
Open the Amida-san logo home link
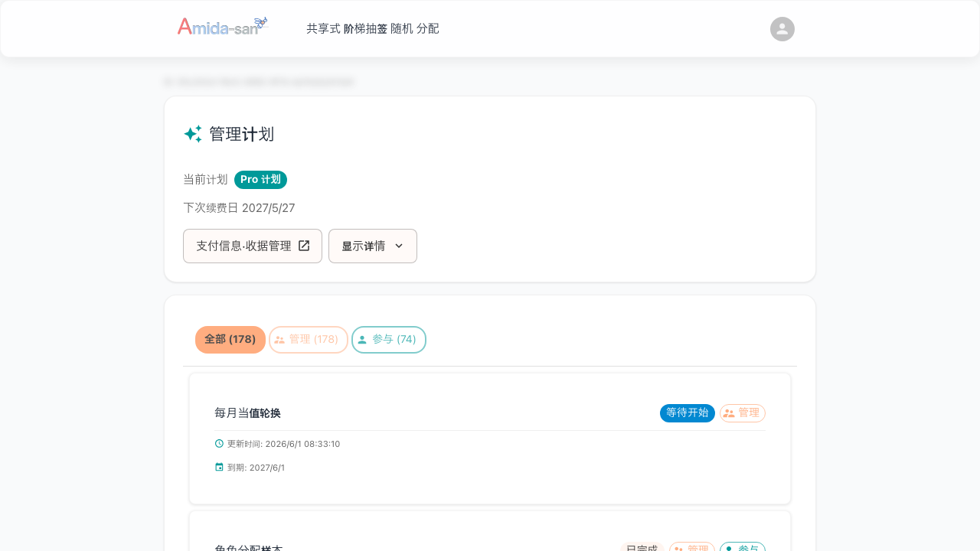click(223, 27)
